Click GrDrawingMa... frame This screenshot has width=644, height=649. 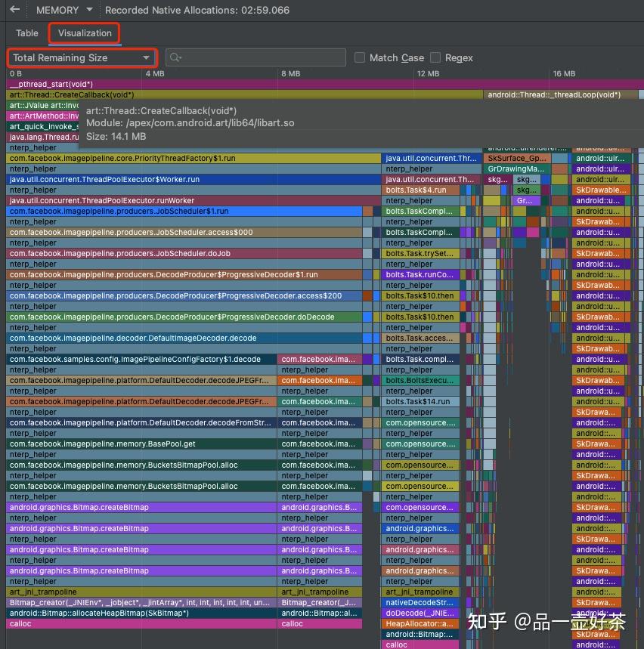(x=516, y=169)
